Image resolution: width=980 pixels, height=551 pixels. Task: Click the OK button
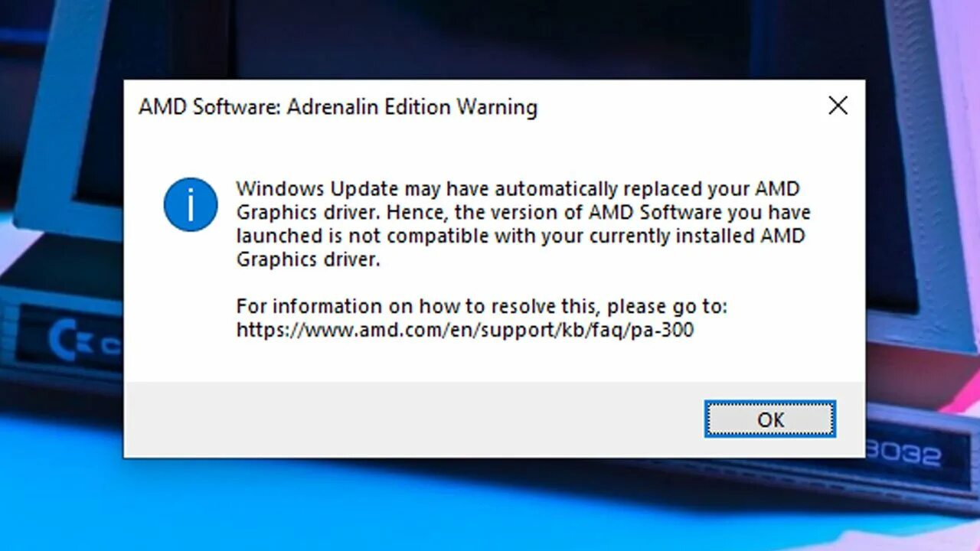click(x=770, y=419)
